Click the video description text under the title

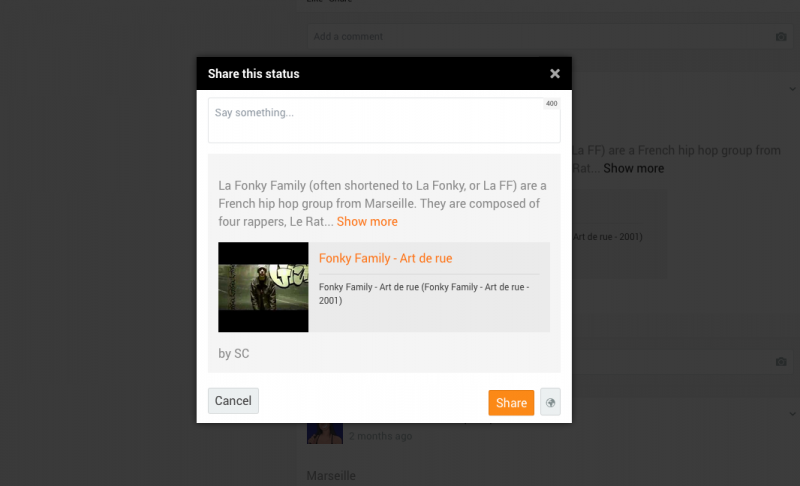pyautogui.click(x=423, y=293)
